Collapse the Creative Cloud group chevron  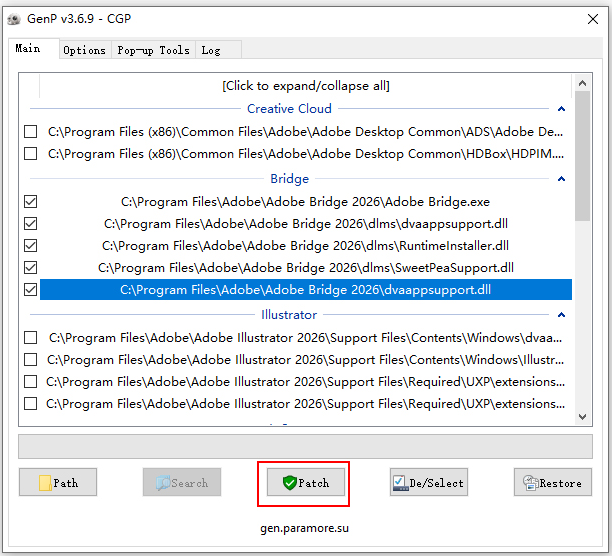pyautogui.click(x=561, y=109)
